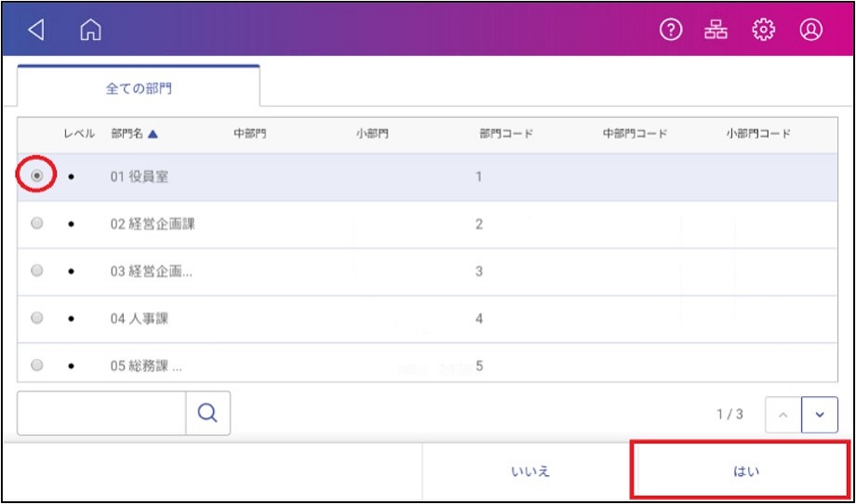Cancel with the いいえ button

point(530,471)
